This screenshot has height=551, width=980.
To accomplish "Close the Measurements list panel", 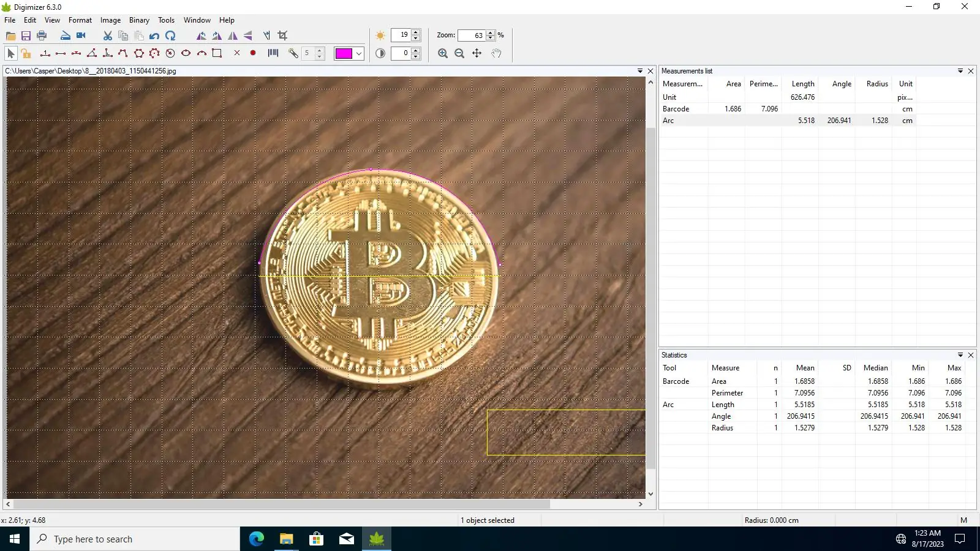I will (x=971, y=71).
